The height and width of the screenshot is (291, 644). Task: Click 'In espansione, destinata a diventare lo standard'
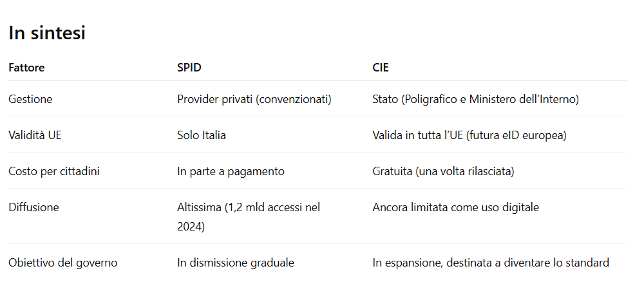click(491, 263)
